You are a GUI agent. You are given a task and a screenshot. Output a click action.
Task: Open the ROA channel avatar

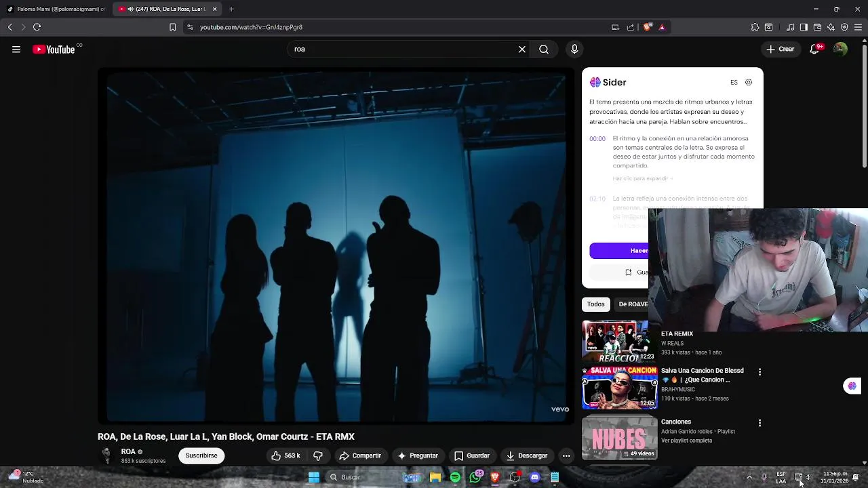pyautogui.click(x=106, y=455)
